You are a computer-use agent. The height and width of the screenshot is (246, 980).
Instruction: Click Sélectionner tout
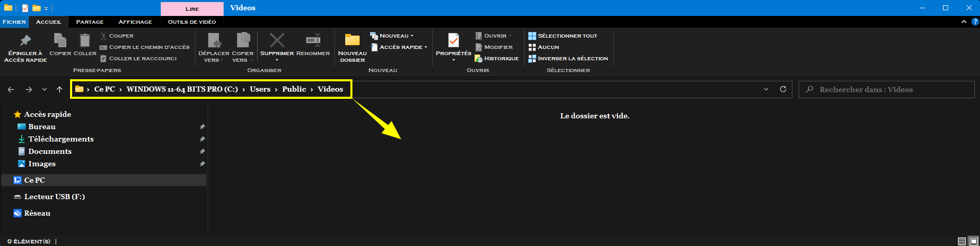pyautogui.click(x=563, y=36)
